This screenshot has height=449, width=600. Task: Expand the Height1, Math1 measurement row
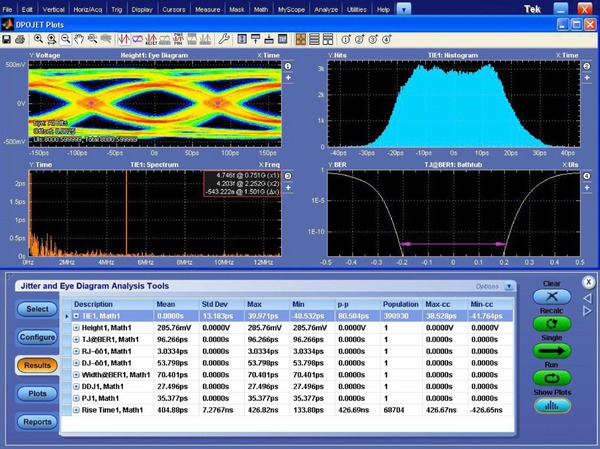[76, 326]
